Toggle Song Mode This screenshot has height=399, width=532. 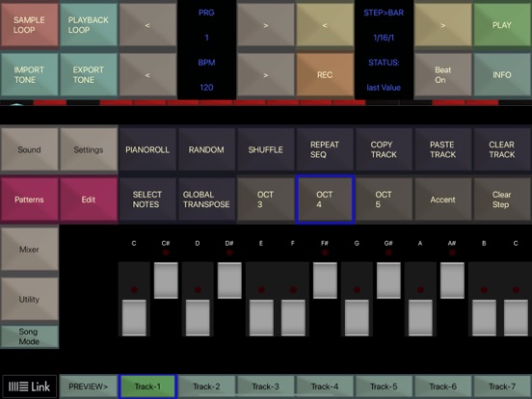click(30, 336)
